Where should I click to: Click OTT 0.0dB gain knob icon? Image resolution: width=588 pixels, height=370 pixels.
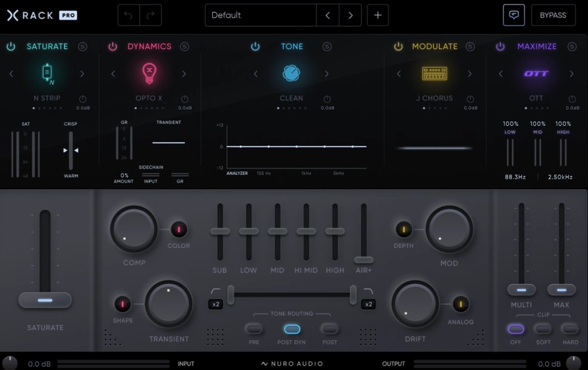[572, 99]
